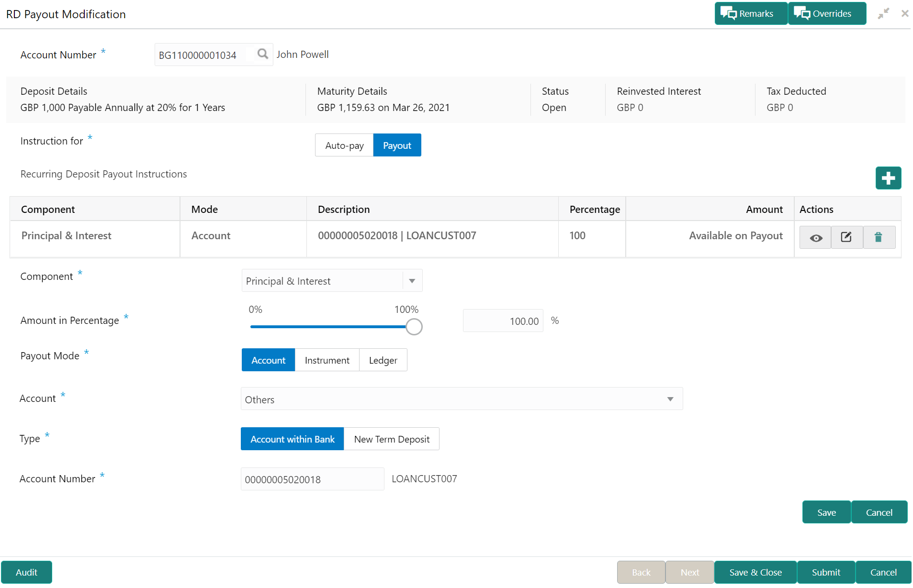Save the payout instruction
913x588 pixels.
(x=826, y=512)
